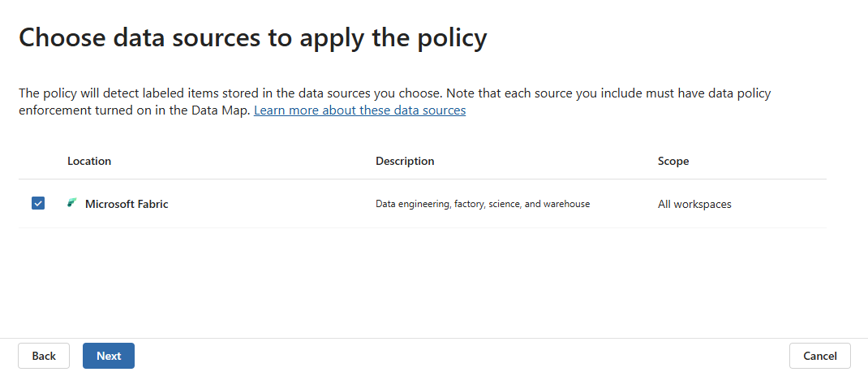The height and width of the screenshot is (372, 868).
Task: Click the All workspaces scope value
Action: 694,204
